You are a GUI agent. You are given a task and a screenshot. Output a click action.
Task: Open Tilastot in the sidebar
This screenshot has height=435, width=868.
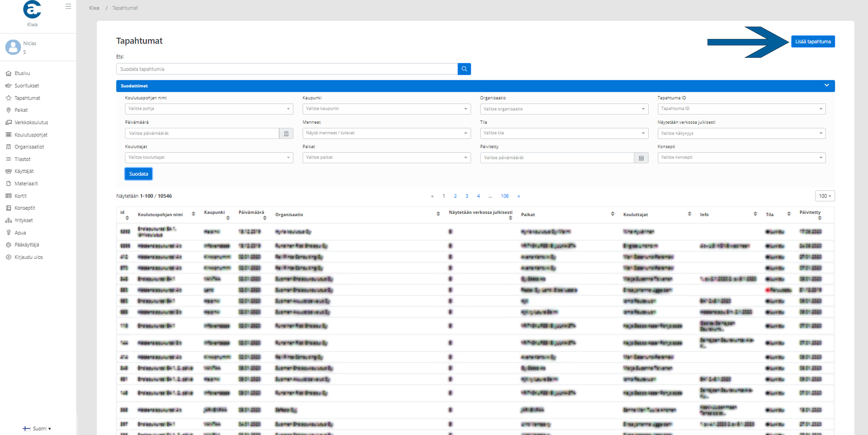point(22,159)
